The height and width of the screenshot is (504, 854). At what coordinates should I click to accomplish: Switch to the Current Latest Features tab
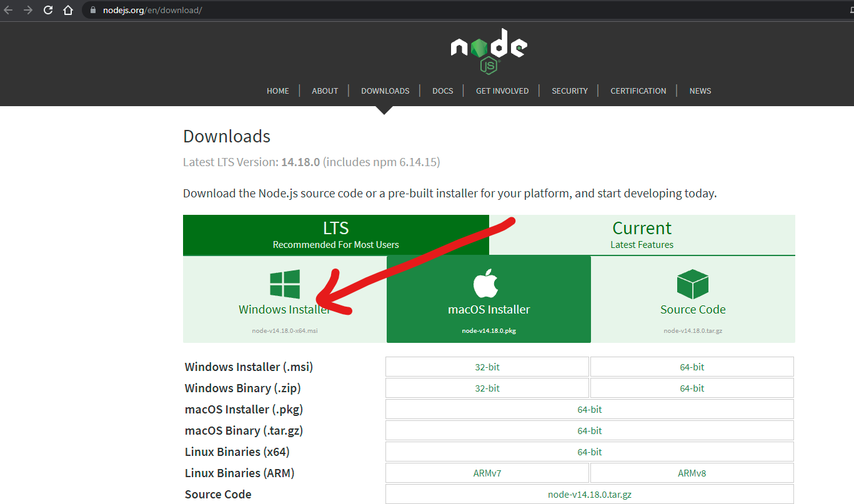tap(642, 235)
